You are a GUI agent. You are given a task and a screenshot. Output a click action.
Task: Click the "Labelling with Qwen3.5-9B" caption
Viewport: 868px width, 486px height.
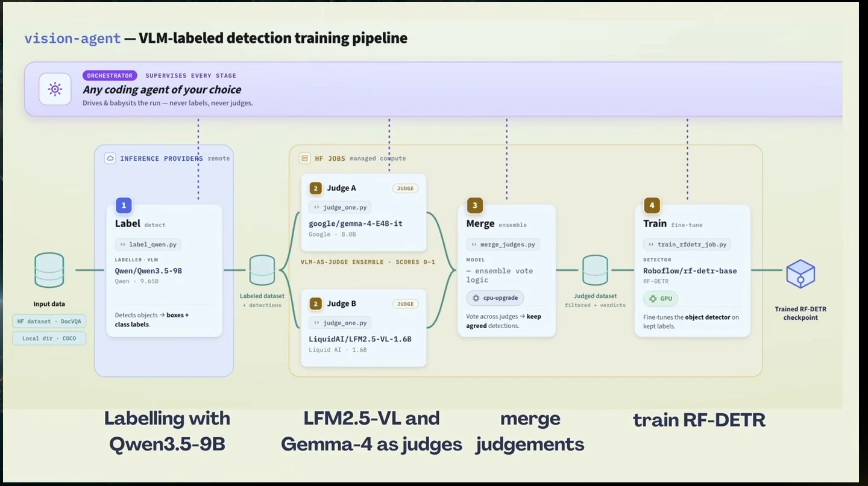(167, 431)
